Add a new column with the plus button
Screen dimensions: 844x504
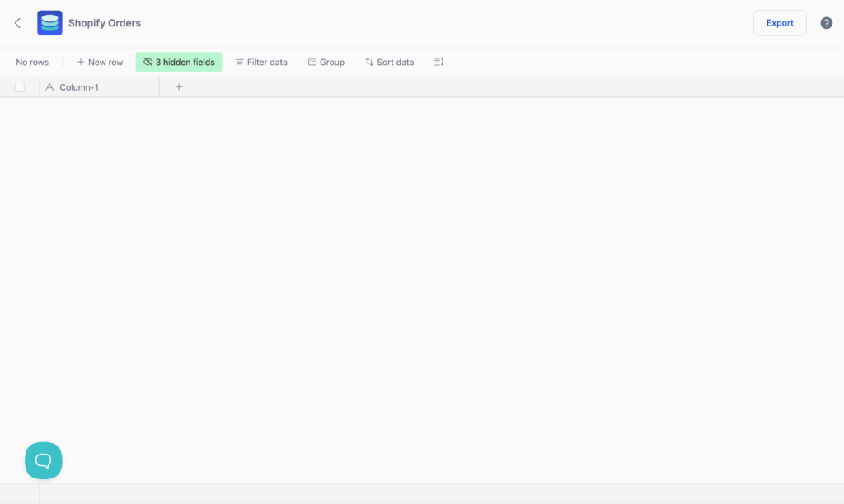(178, 86)
